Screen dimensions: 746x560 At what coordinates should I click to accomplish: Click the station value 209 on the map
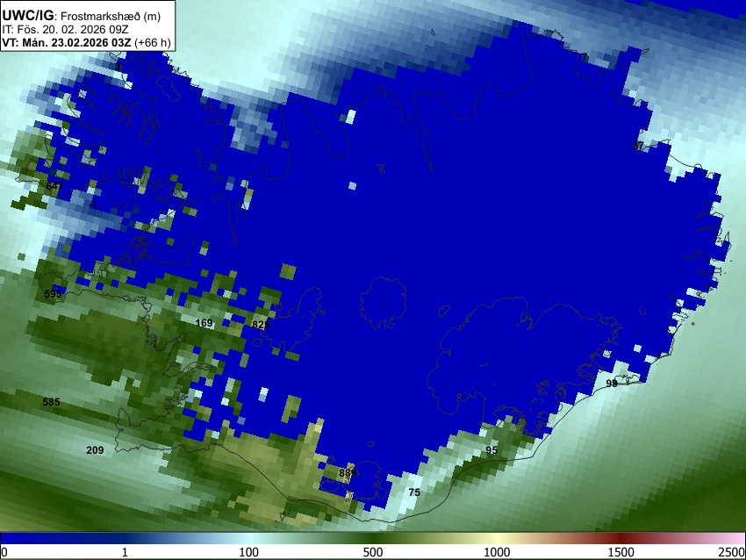point(95,450)
